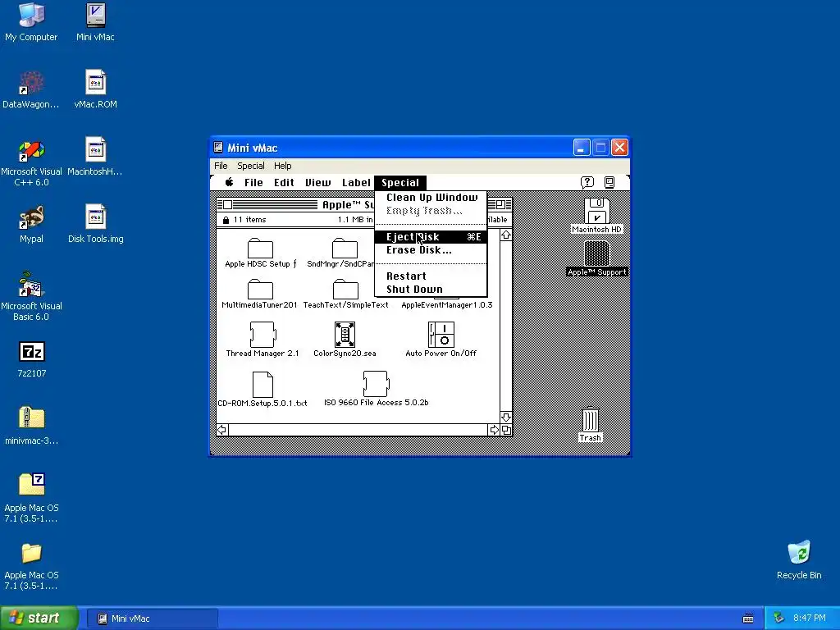Screen dimensions: 840x630
Task: Click the taskbar clock showing 8:47 PM
Action: [809, 619]
